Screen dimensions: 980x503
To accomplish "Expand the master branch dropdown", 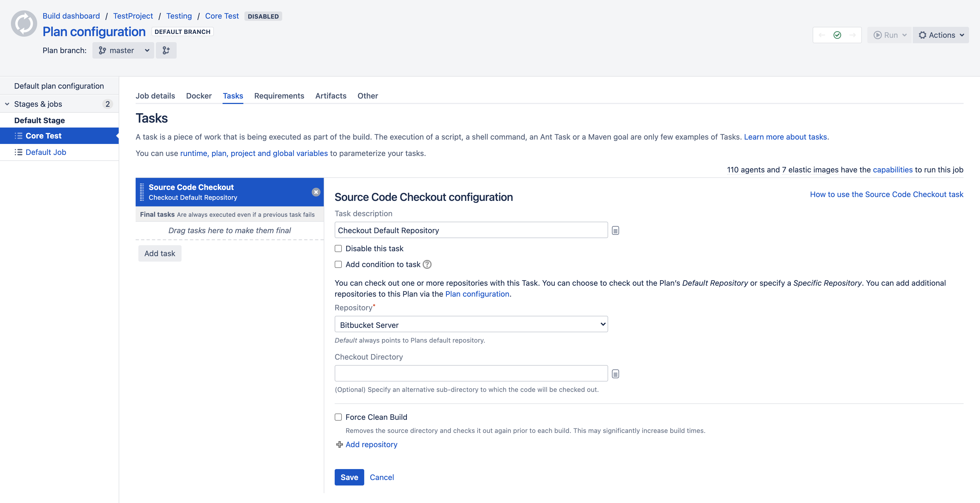I will (x=124, y=50).
